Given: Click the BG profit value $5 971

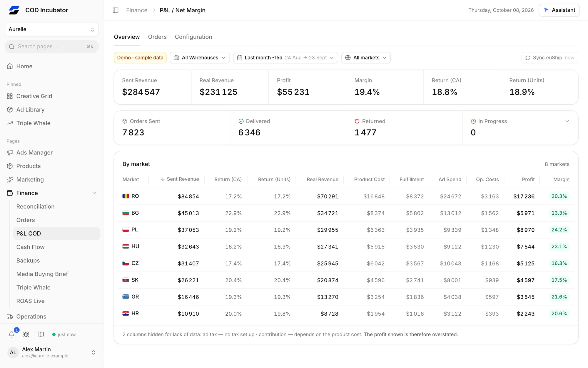Looking at the screenshot, I should (525, 213).
